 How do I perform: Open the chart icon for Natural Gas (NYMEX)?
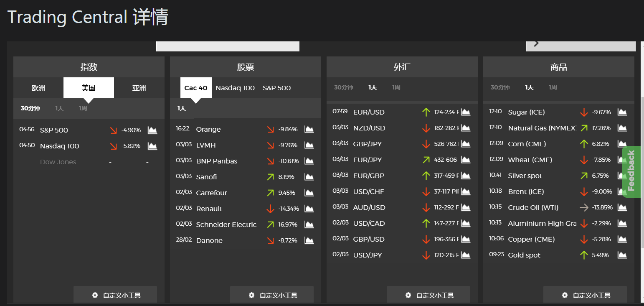pyautogui.click(x=622, y=128)
